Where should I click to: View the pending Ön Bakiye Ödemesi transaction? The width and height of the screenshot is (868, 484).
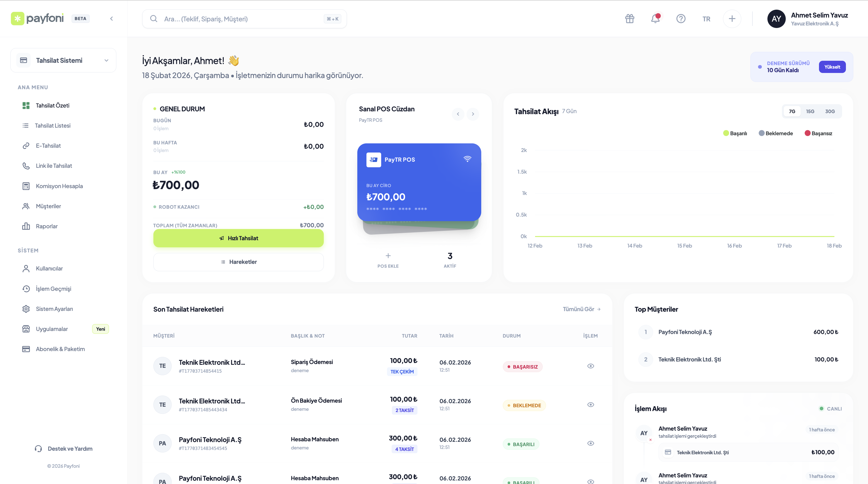[590, 404]
